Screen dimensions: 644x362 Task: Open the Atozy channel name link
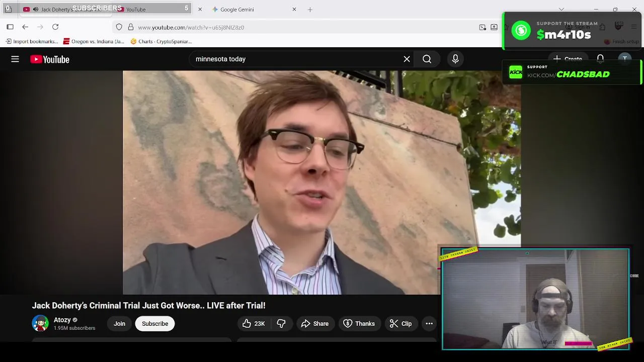(x=62, y=320)
